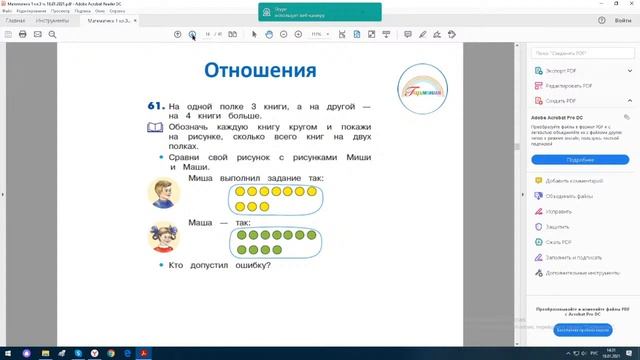
Task: Open the notification center in system tray
Action: (x=629, y=353)
